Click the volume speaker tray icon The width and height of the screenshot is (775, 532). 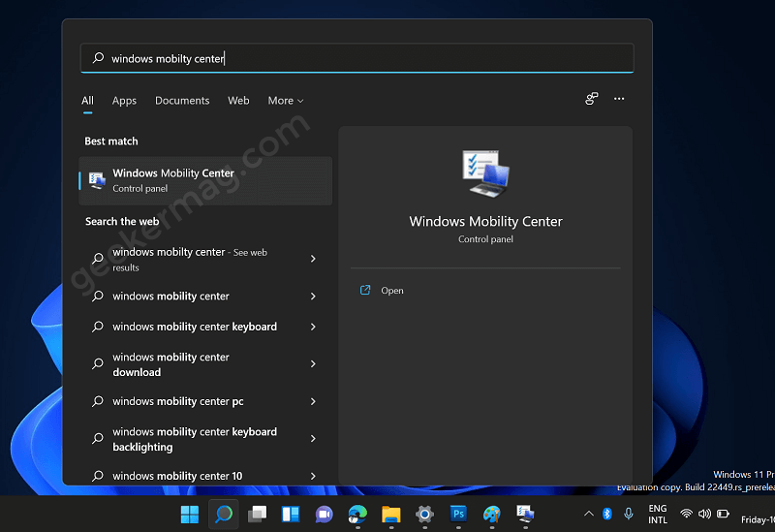[x=704, y=514]
